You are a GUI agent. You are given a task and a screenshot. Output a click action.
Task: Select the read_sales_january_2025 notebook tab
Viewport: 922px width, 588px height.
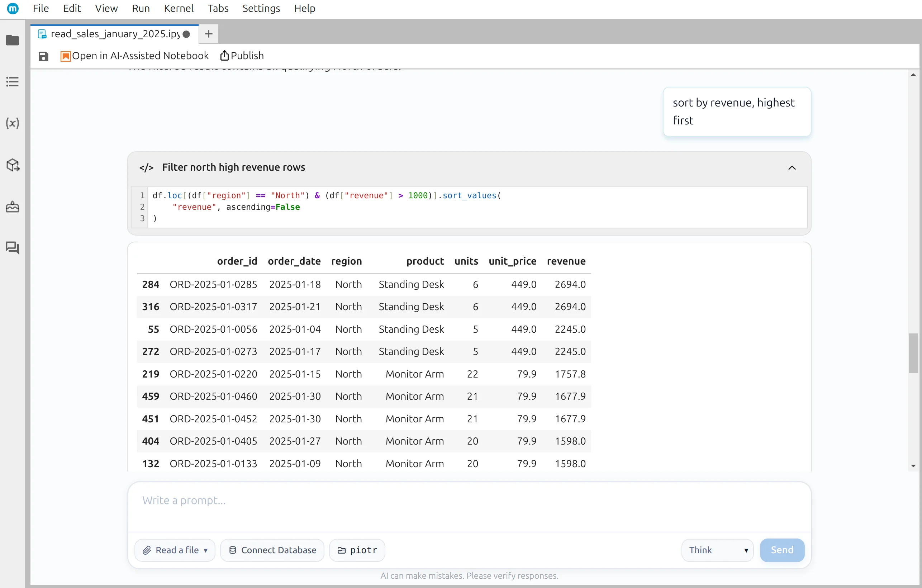coord(115,34)
